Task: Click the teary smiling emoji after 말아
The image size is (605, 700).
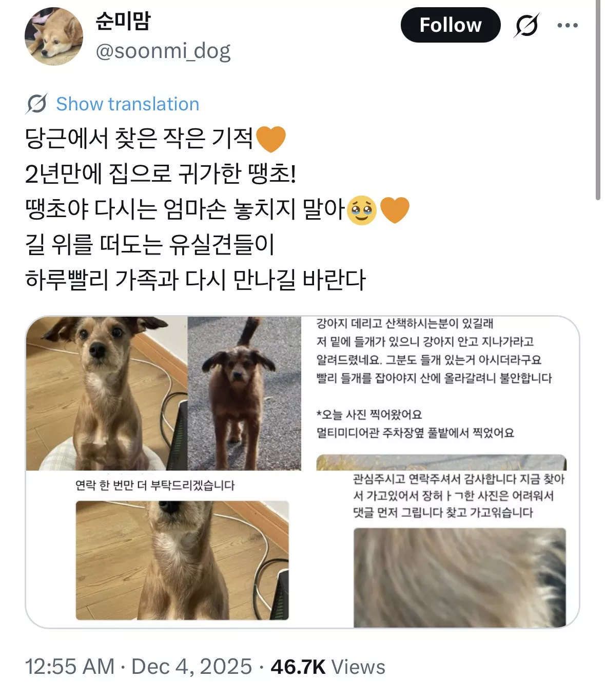Action: [x=362, y=210]
